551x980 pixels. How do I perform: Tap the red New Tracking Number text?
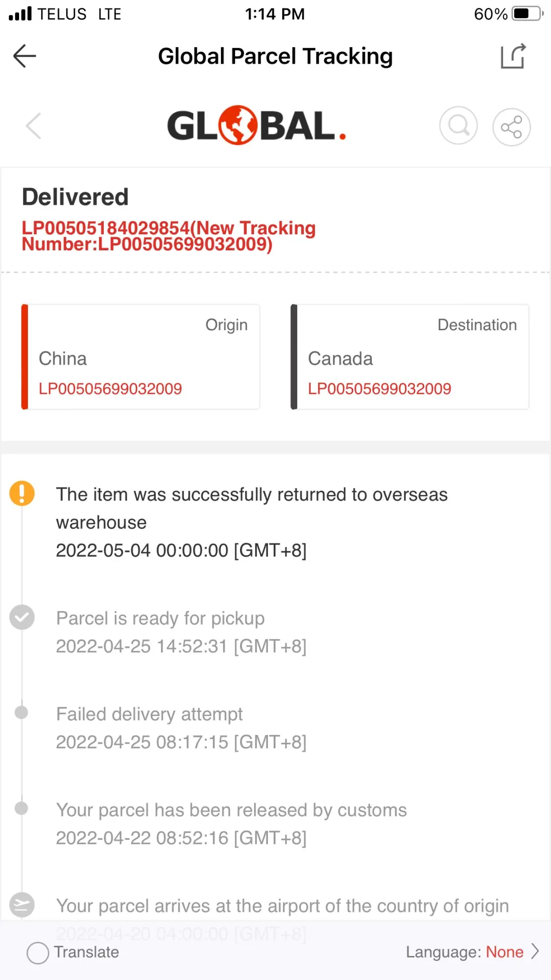point(168,236)
